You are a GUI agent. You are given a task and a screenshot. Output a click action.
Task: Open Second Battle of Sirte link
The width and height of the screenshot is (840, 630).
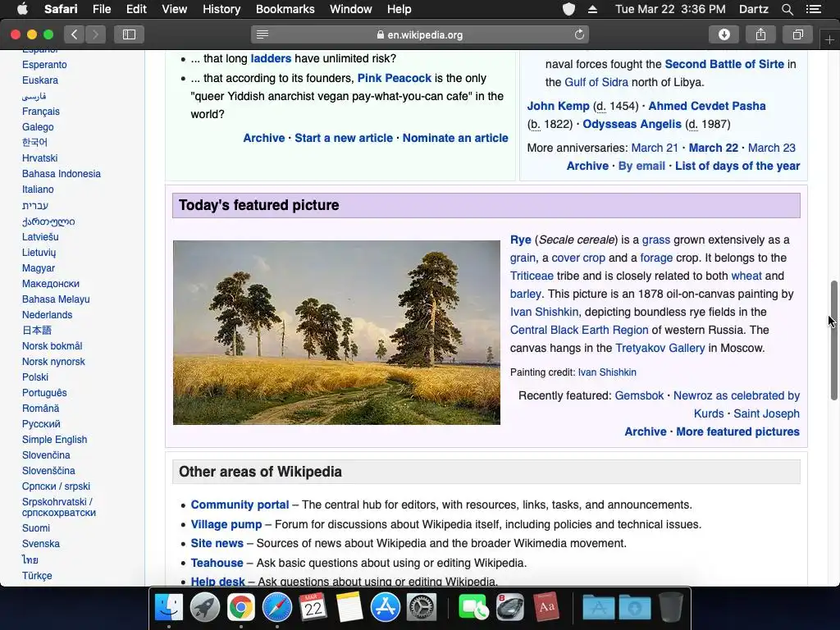(724, 64)
